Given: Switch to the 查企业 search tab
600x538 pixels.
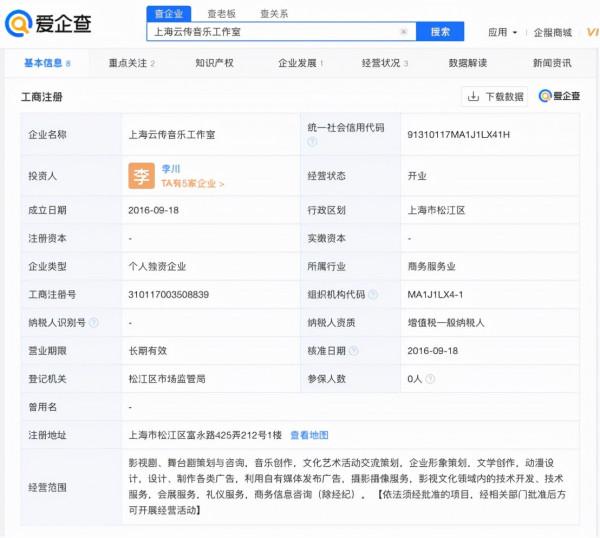Looking at the screenshot, I should (169, 14).
